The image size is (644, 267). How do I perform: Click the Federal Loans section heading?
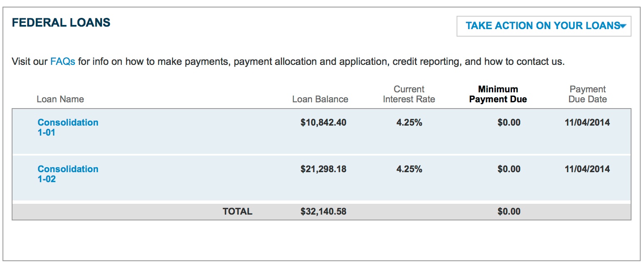pos(61,22)
